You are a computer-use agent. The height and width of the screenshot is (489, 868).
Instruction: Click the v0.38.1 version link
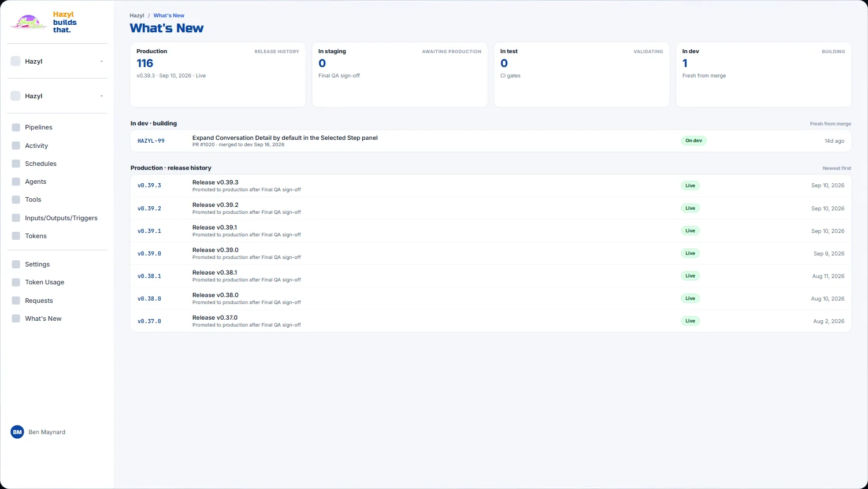(149, 276)
